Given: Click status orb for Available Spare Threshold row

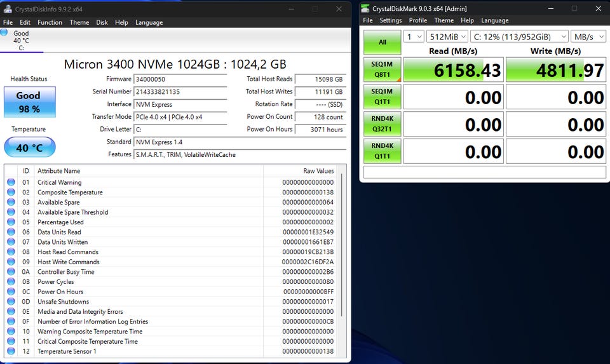Looking at the screenshot, I should pos(11,212).
